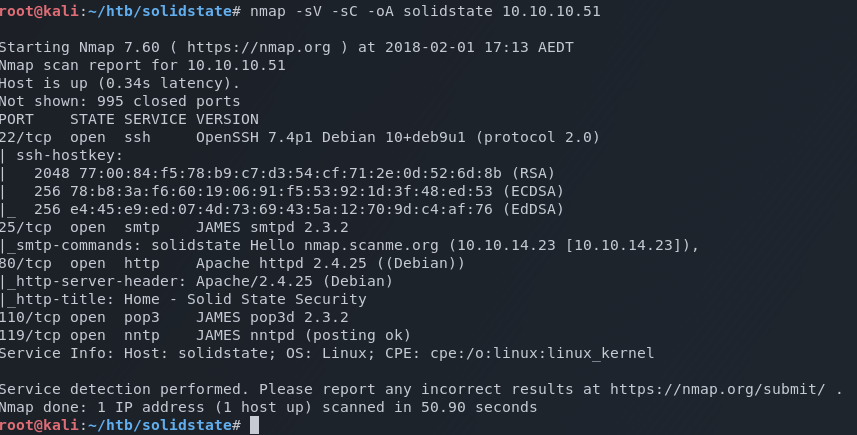Click the cursor at the bottom prompt
This screenshot has height=435, width=857.
pyautogui.click(x=255, y=426)
